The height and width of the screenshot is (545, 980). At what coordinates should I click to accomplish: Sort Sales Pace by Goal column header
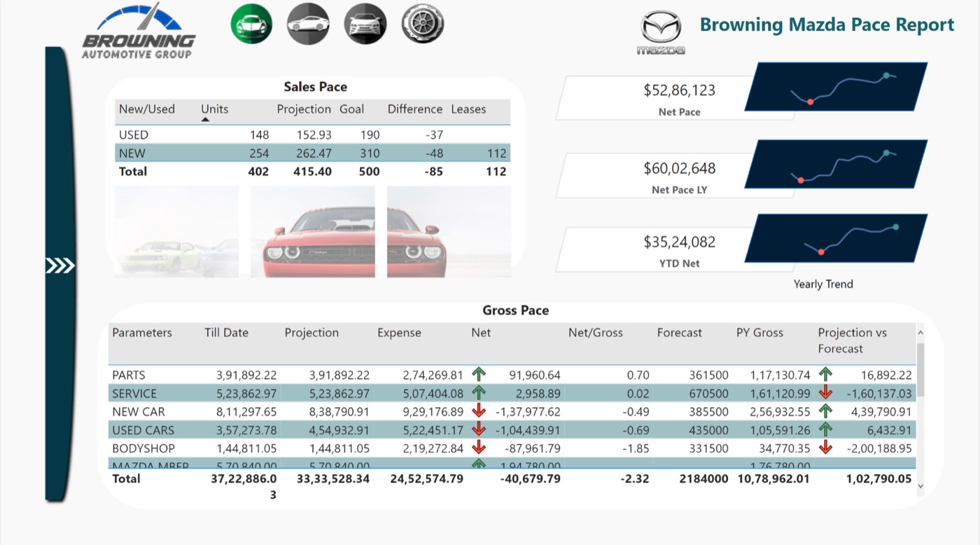click(352, 109)
